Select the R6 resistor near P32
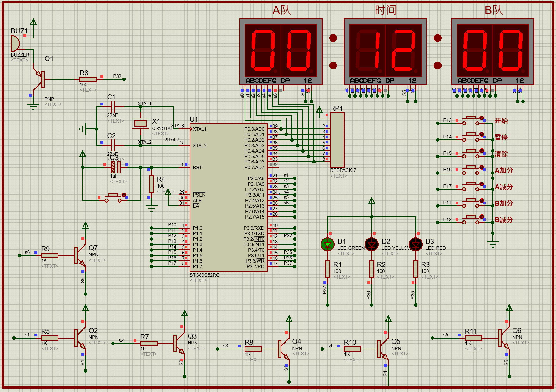The width and height of the screenshot is (556, 392). 88,79
